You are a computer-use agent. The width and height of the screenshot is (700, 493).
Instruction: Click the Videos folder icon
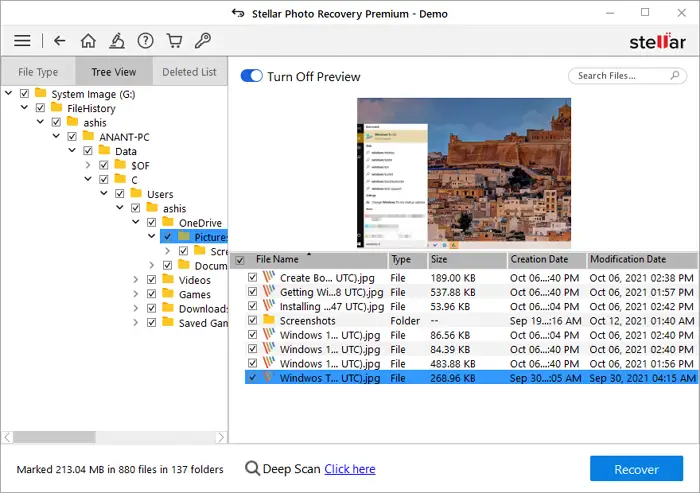pyautogui.click(x=168, y=279)
